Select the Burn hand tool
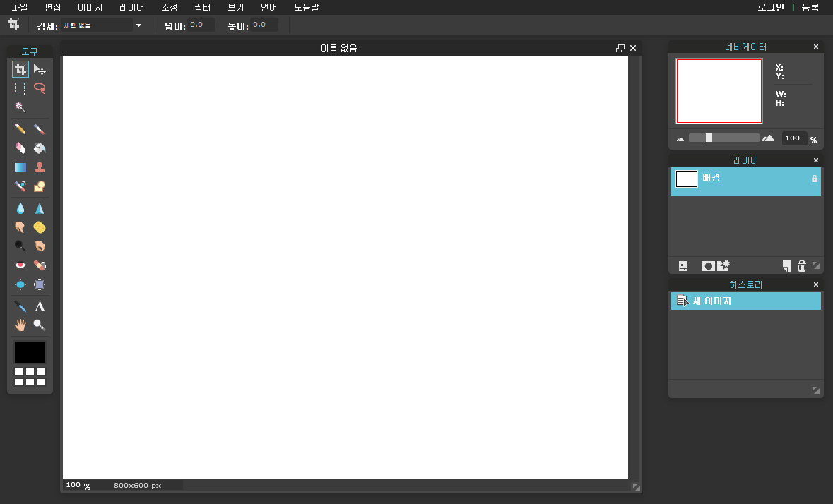833x504 pixels. point(40,246)
